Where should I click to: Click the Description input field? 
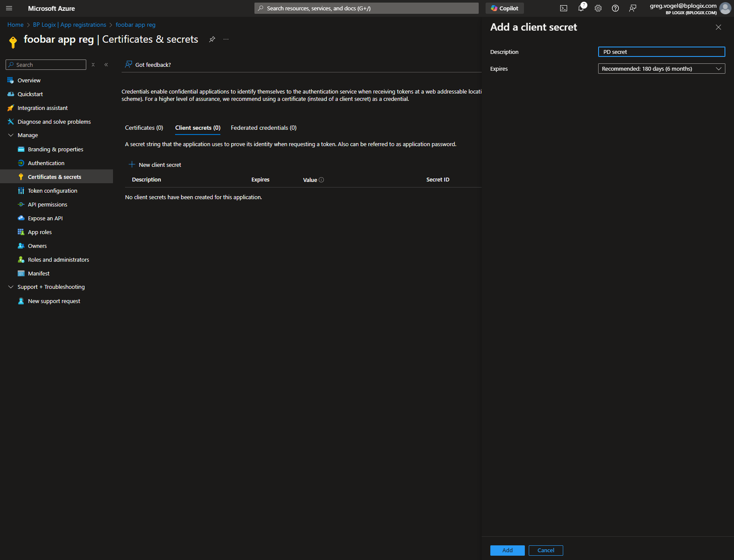[x=661, y=52]
